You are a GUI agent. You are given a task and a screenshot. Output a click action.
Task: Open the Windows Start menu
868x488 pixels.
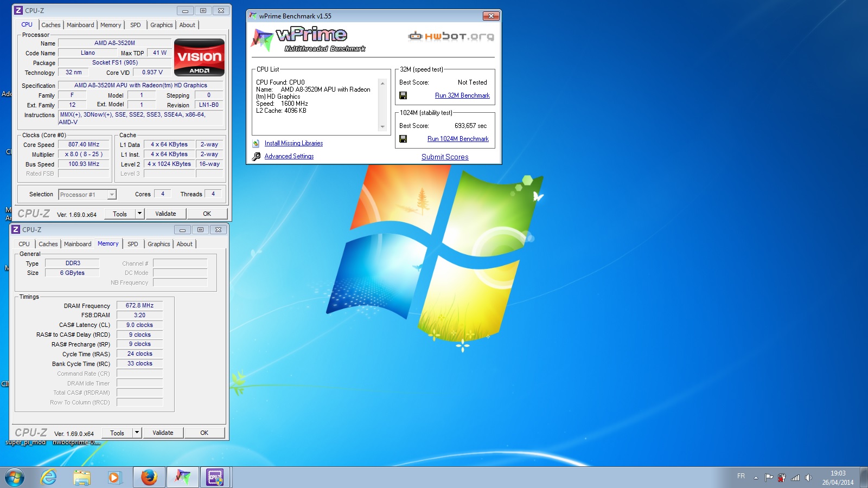[x=15, y=478]
